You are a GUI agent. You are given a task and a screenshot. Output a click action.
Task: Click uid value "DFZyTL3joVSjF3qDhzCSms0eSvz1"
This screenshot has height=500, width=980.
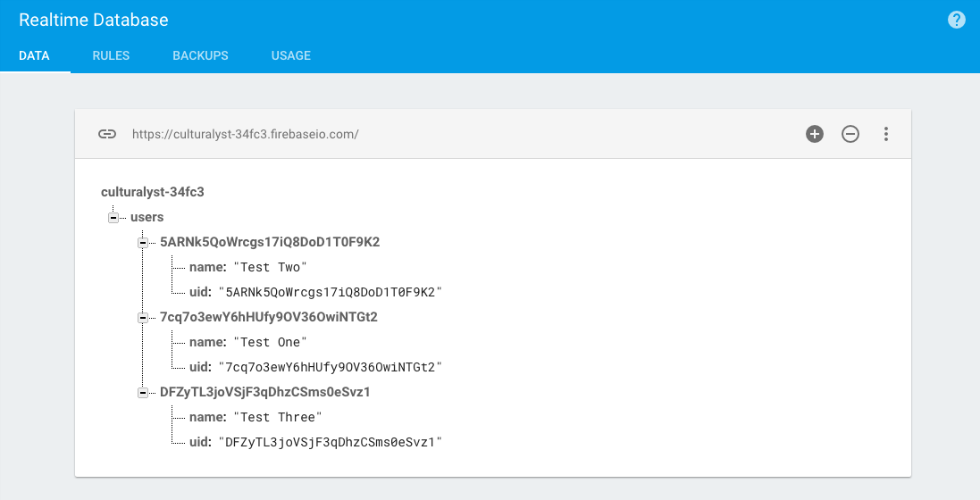[330, 442]
